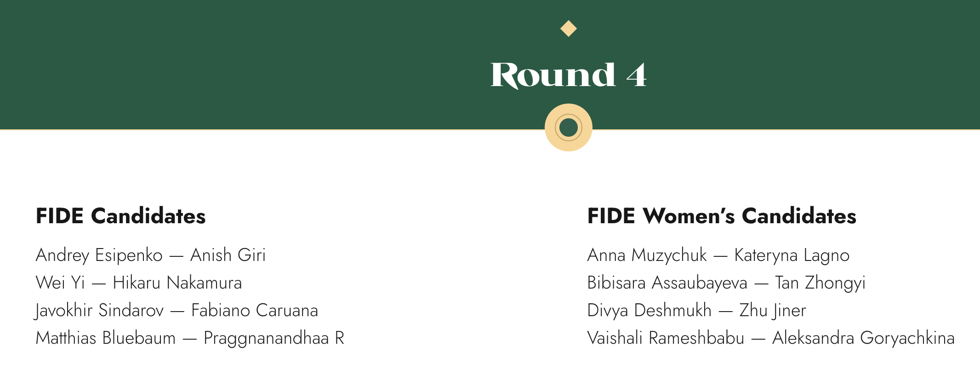This screenshot has height=382, width=980.
Task: Click the Wei Yi player name
Action: coord(60,283)
